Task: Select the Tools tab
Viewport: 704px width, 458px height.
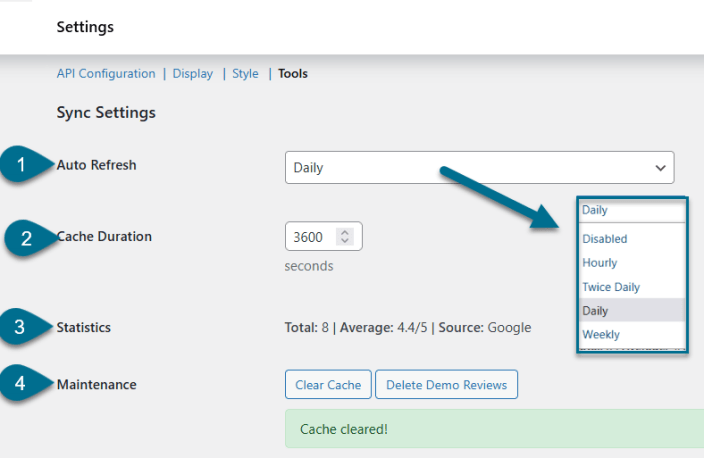Action: [x=293, y=74]
